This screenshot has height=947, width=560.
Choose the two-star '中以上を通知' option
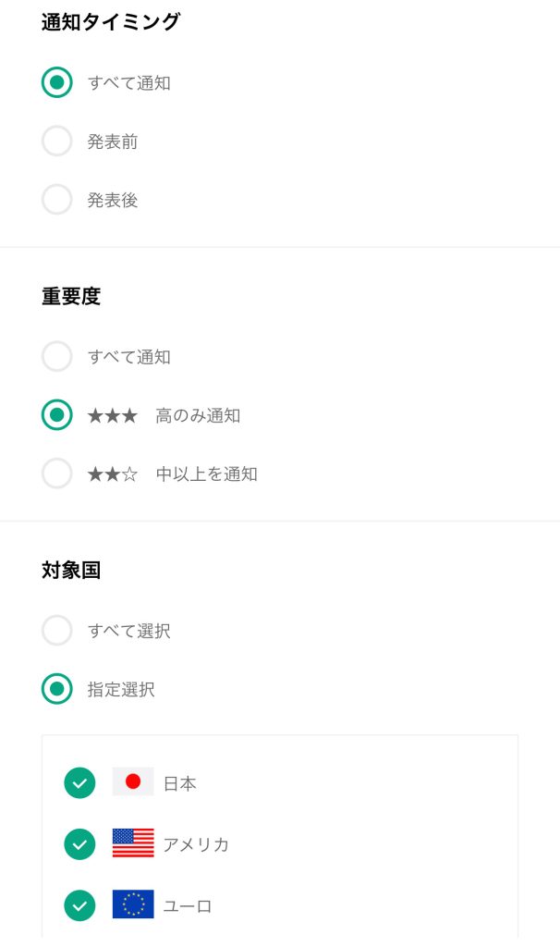click(57, 473)
